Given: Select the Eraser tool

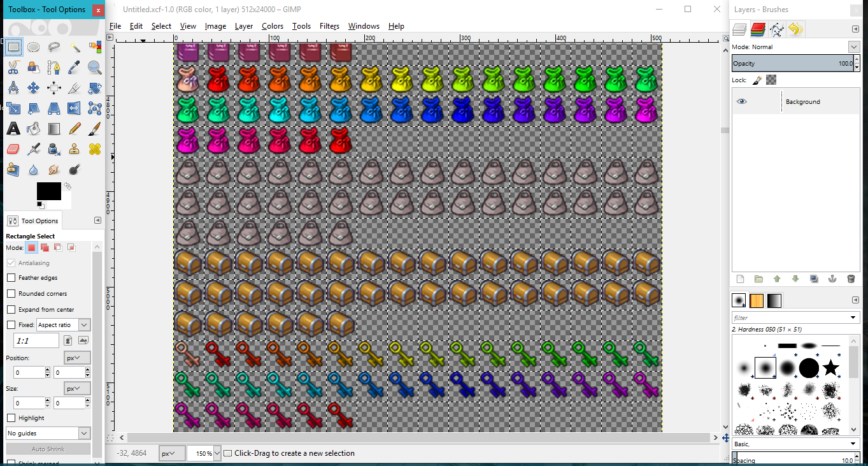Looking at the screenshot, I should pos(13,149).
